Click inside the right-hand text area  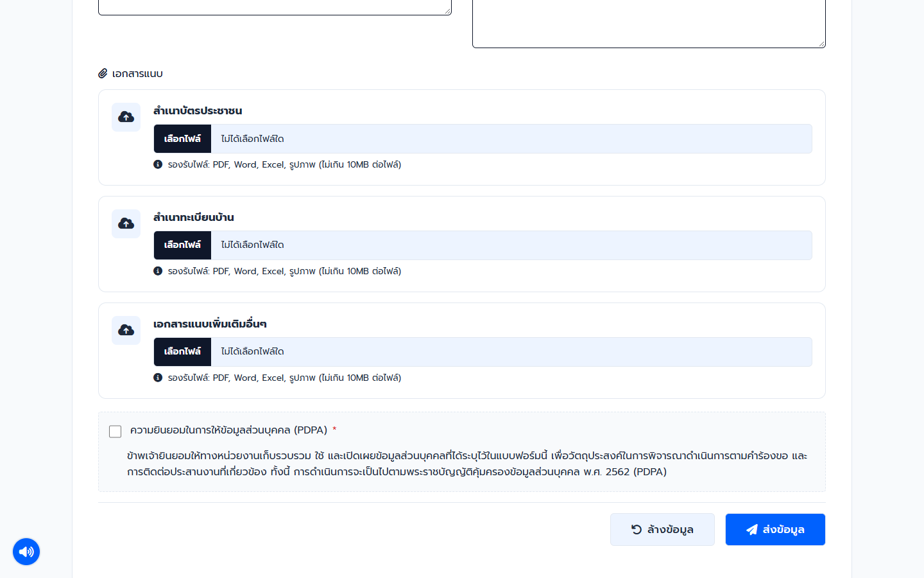[649, 23]
